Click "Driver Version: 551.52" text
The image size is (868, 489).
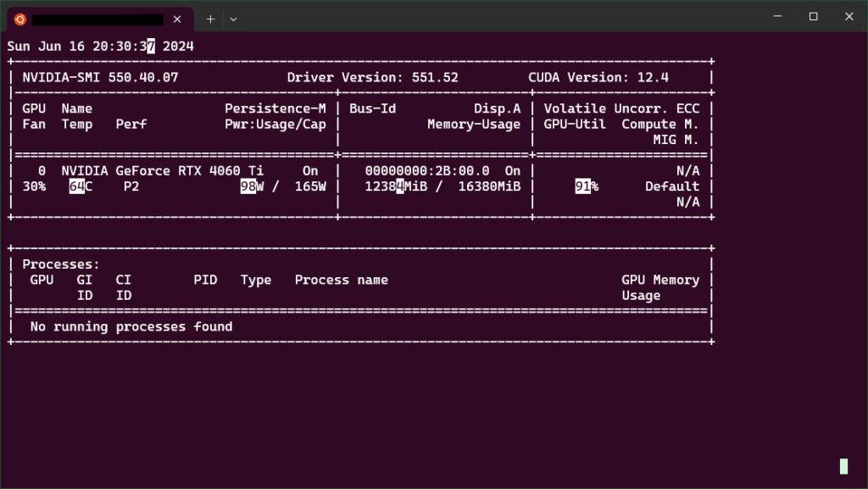coord(373,77)
